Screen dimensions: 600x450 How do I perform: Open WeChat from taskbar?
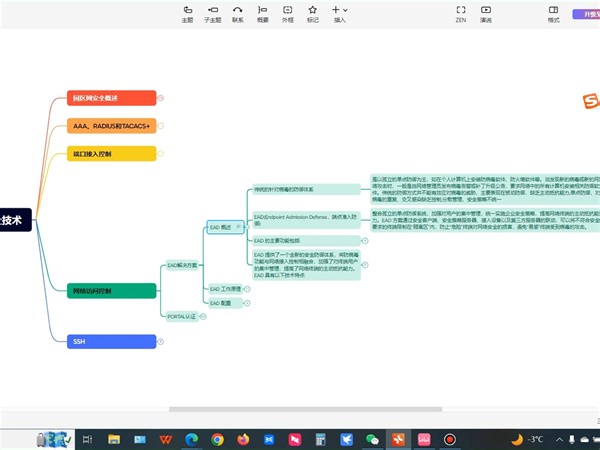click(x=372, y=439)
